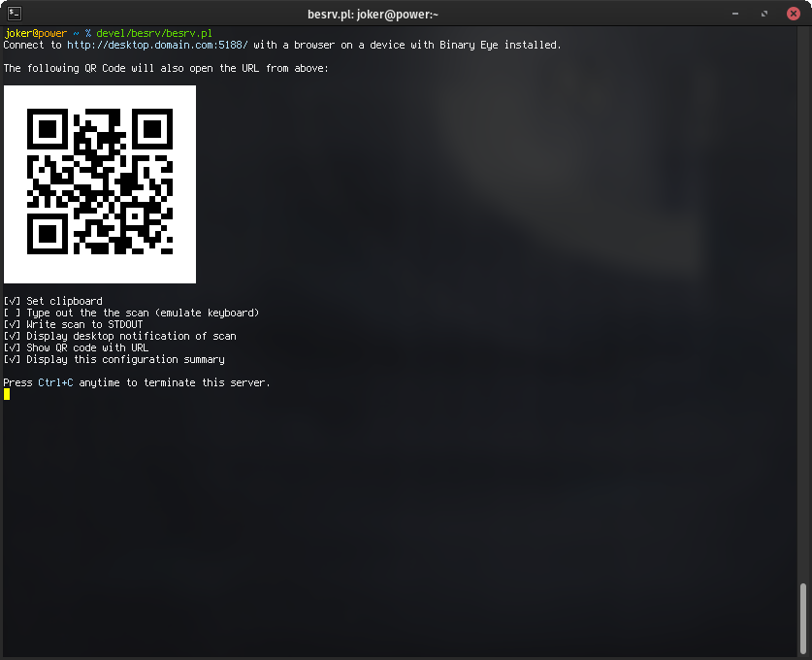Click the terminal scrollbar thumb

pyautogui.click(x=803, y=619)
